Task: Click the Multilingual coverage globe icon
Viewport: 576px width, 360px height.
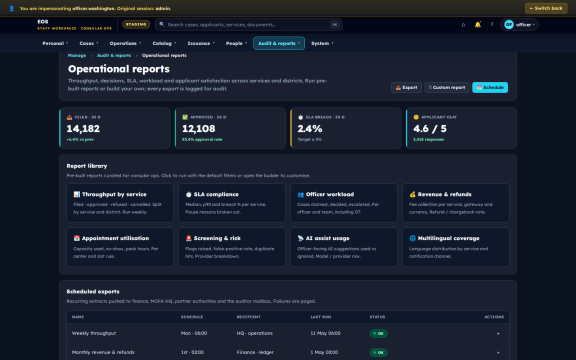Action: [413, 238]
